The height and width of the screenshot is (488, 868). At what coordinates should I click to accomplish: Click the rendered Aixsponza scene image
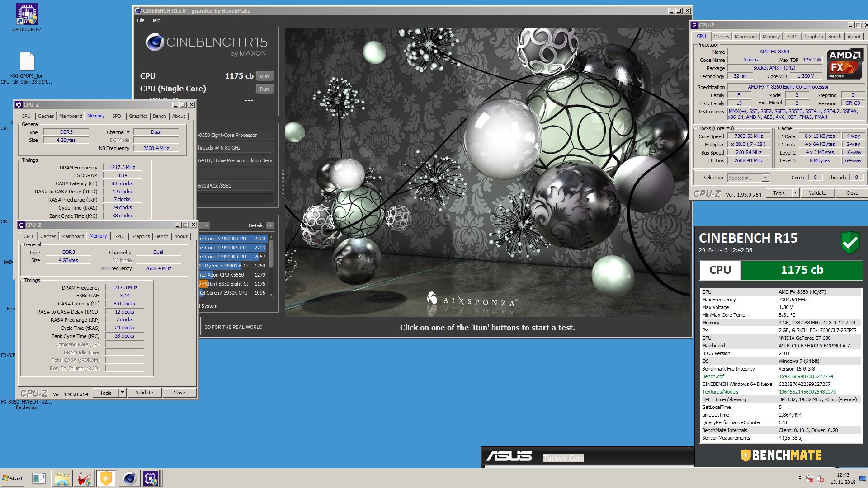coord(488,172)
